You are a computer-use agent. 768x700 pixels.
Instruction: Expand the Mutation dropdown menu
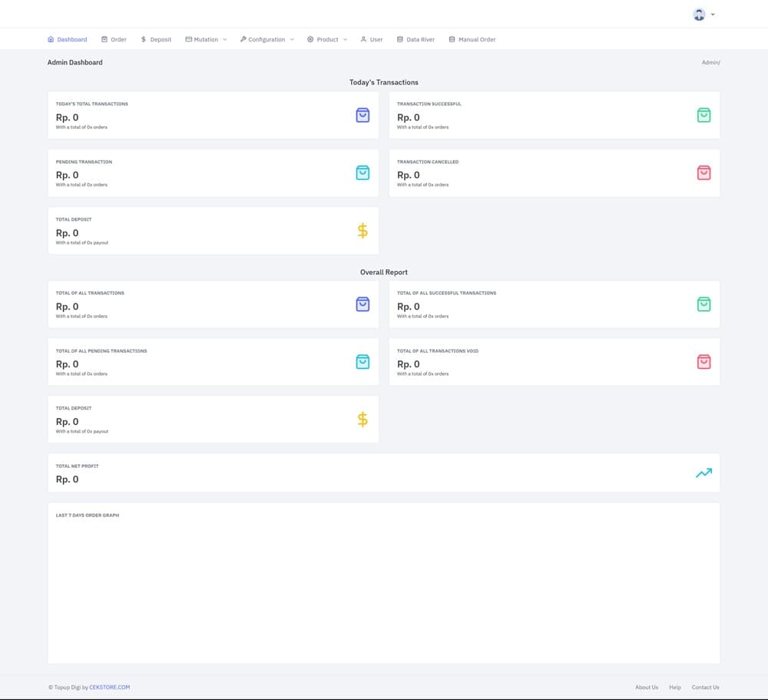pos(206,39)
